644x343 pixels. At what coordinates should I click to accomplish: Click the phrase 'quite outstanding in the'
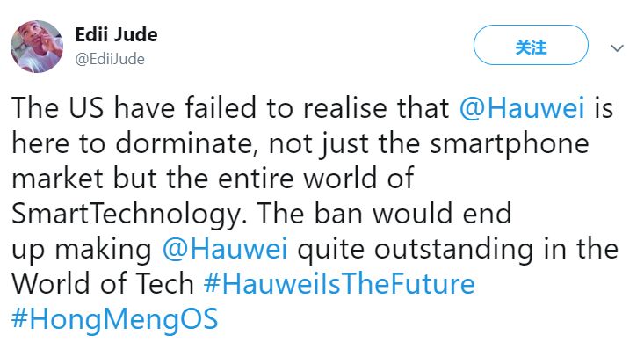click(x=458, y=250)
